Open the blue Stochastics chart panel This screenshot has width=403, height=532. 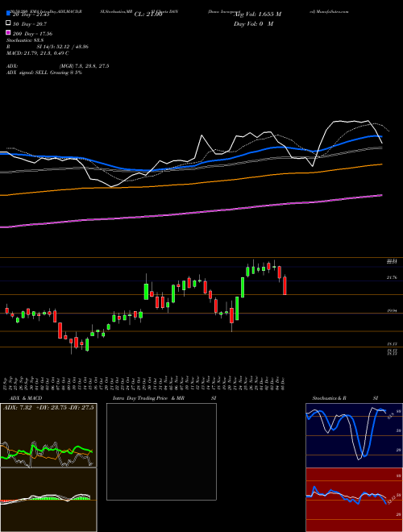click(x=354, y=435)
